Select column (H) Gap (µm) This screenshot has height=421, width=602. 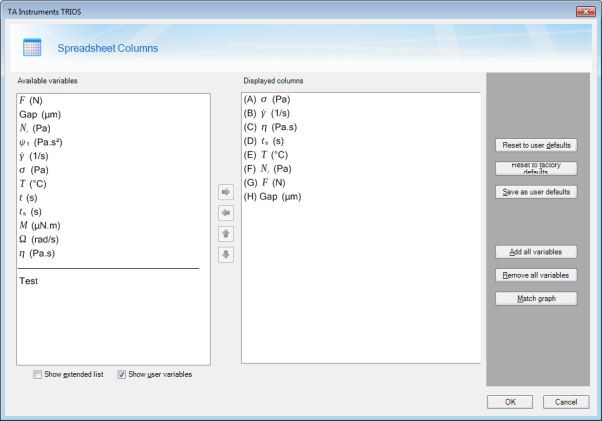(273, 196)
